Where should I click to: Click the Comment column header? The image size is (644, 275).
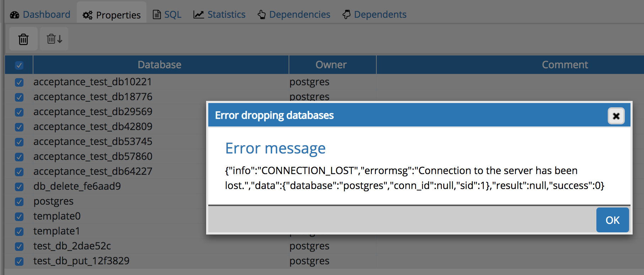coord(564,65)
